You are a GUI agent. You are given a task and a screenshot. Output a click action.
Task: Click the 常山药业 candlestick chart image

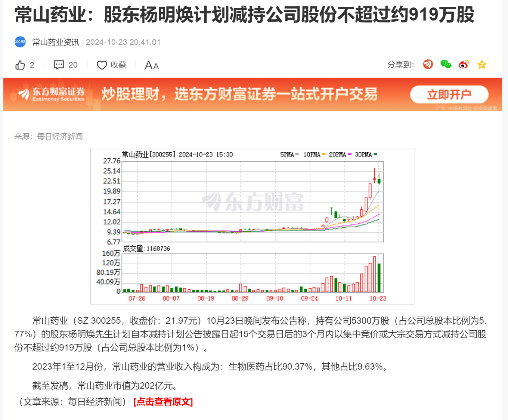(253, 202)
